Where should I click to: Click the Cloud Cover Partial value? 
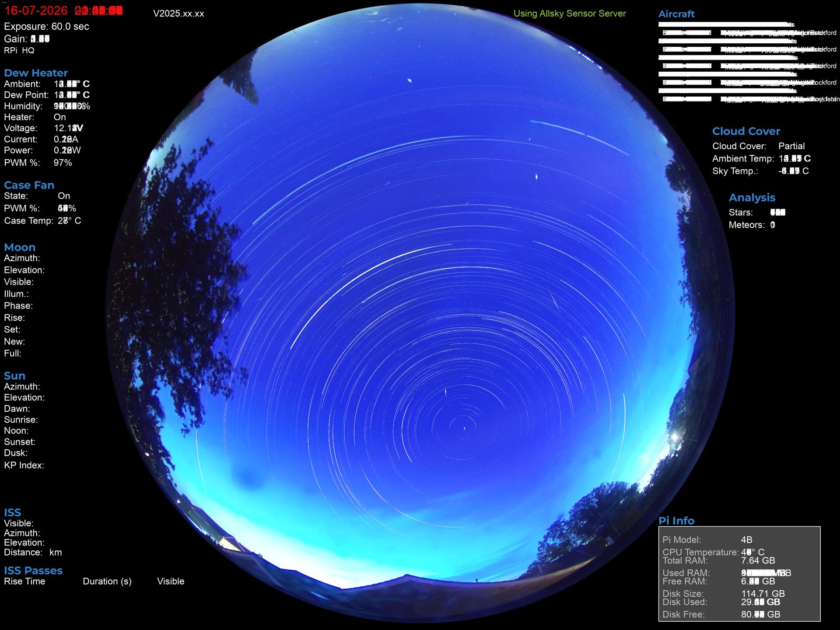(x=791, y=146)
